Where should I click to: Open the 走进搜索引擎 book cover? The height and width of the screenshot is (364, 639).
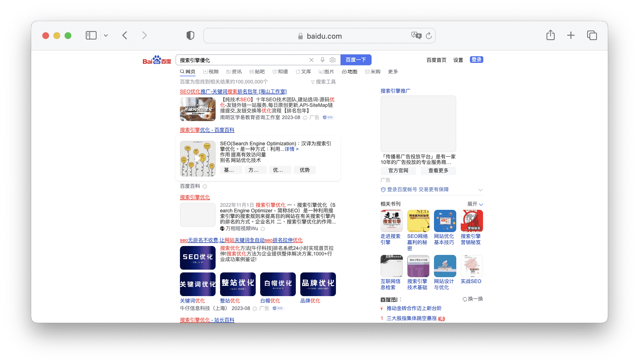pos(392,221)
